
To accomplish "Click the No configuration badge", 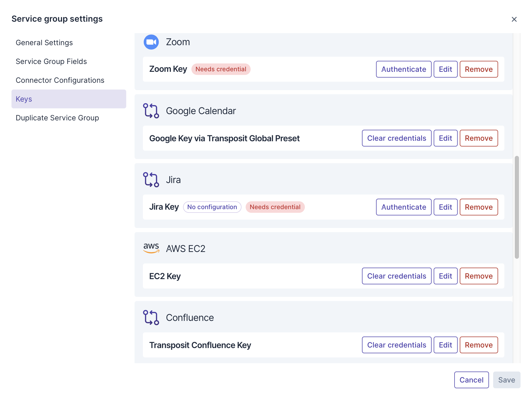I will 212,207.
